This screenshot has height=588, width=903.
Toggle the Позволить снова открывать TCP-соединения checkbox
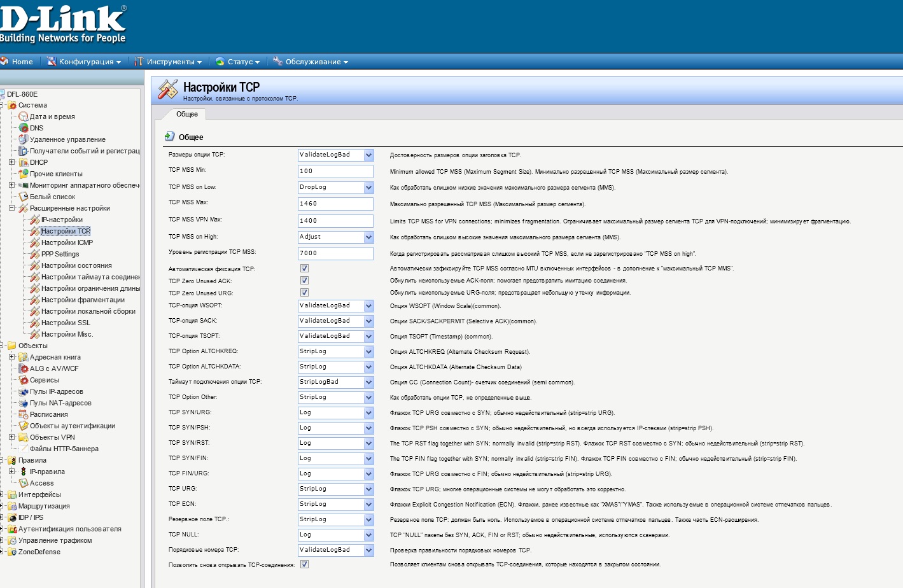pos(304,564)
